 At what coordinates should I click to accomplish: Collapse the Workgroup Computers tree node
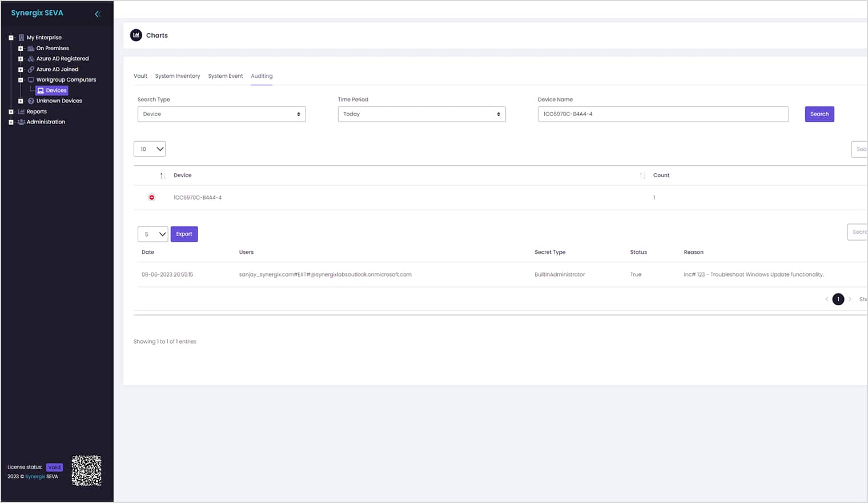[x=21, y=80]
